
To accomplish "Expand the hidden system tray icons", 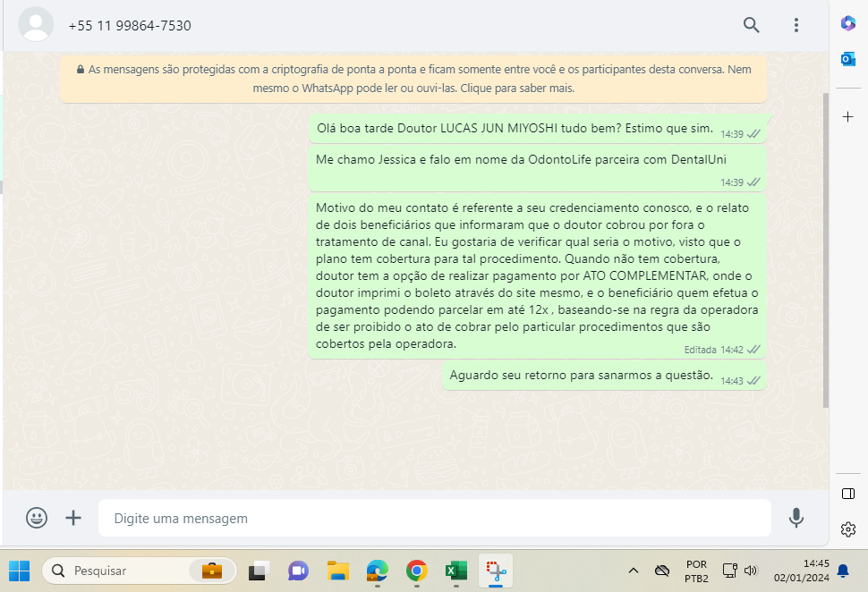I will coord(634,571).
